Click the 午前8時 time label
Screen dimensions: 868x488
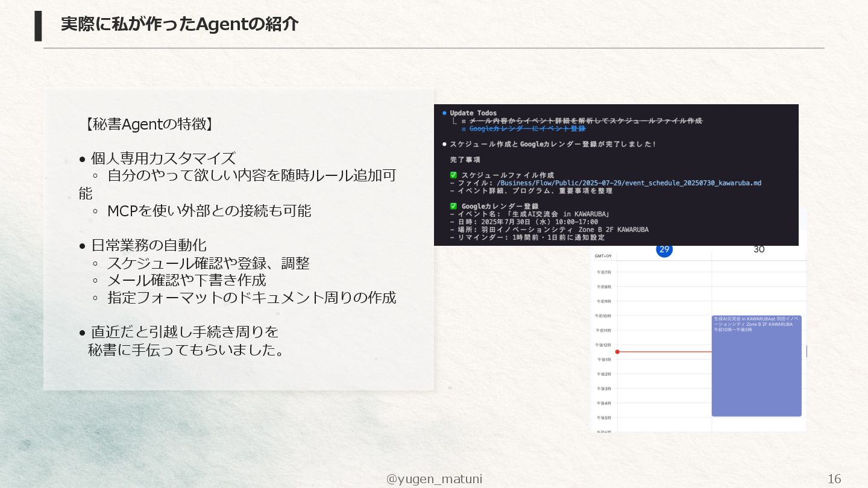tap(604, 287)
